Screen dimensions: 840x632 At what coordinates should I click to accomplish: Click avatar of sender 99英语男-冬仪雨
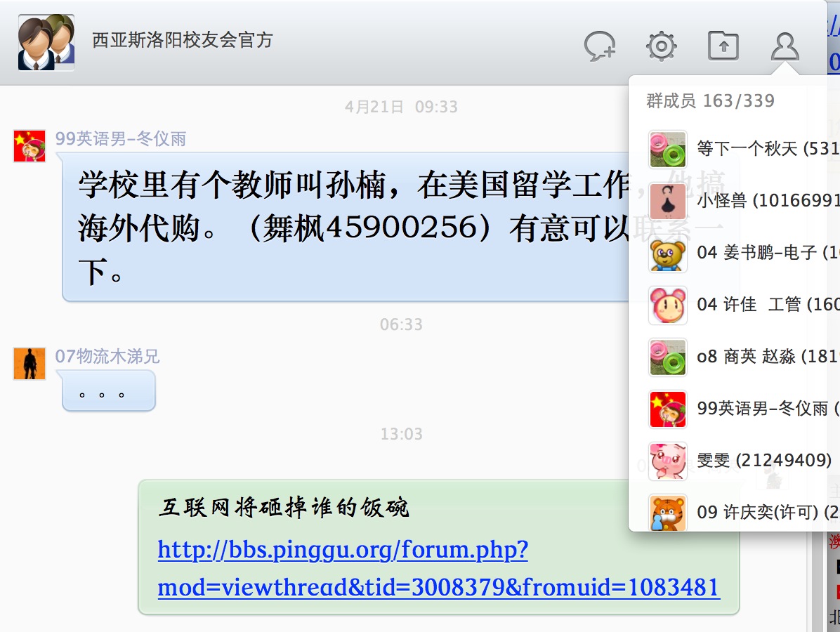[29, 145]
